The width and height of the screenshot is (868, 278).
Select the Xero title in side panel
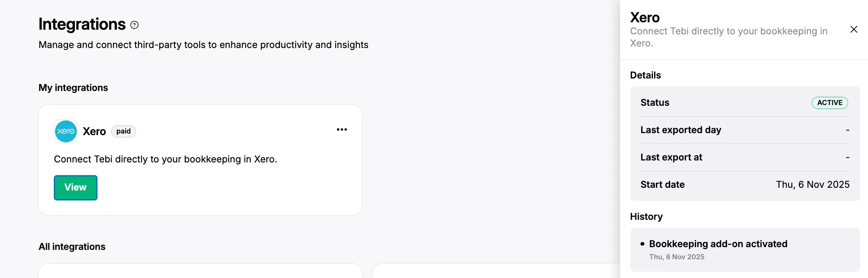point(645,18)
